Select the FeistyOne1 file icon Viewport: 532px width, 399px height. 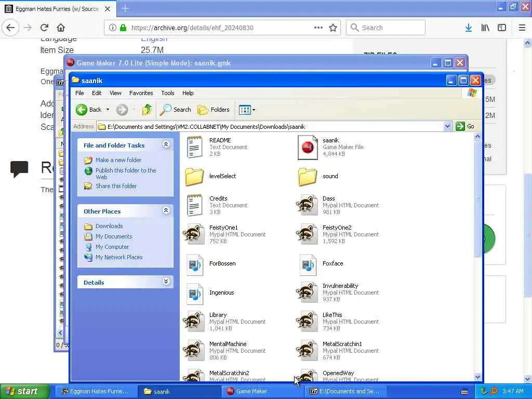tap(193, 234)
